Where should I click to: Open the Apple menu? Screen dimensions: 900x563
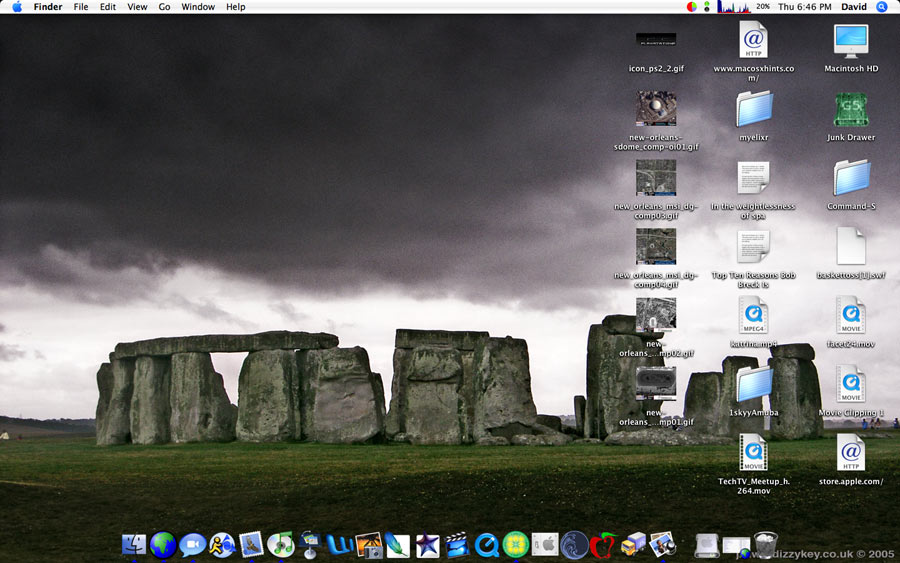(x=17, y=7)
